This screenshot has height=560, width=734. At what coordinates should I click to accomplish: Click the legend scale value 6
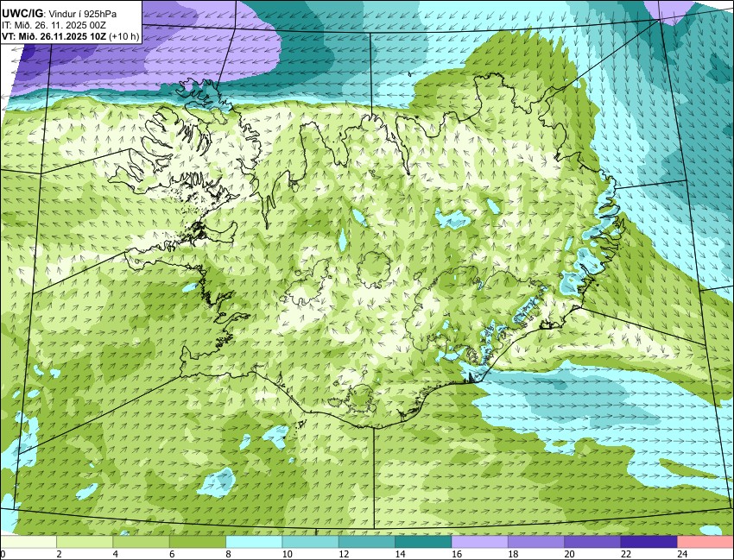coord(172,554)
